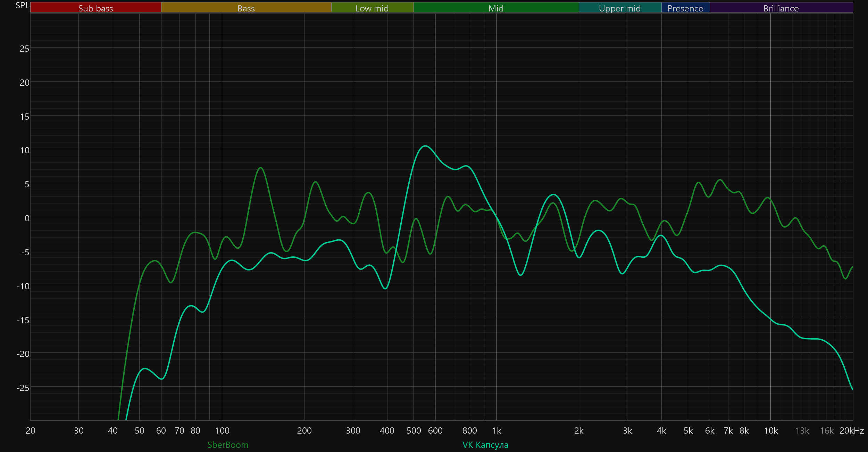Click the SPL axis label
The height and width of the screenshot is (452, 868).
[22, 6]
